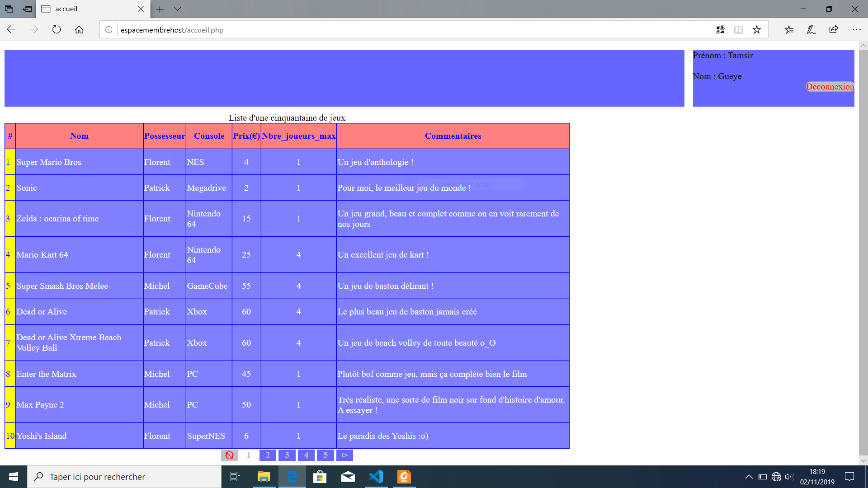Click the browser refresh icon
This screenshot has height=488, width=868.
[57, 30]
